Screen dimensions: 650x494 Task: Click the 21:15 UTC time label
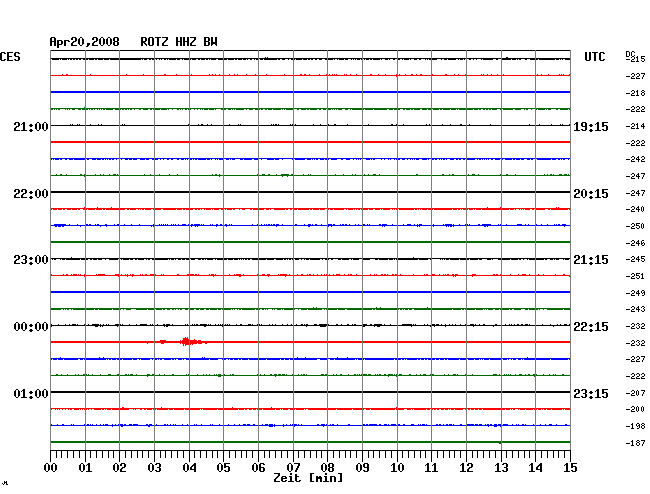591,260
